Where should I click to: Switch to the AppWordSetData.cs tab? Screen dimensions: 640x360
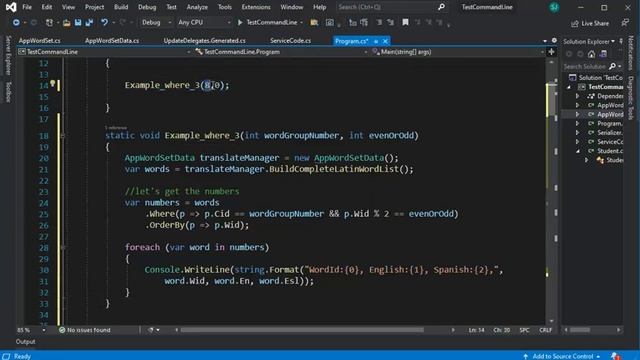[112, 41]
